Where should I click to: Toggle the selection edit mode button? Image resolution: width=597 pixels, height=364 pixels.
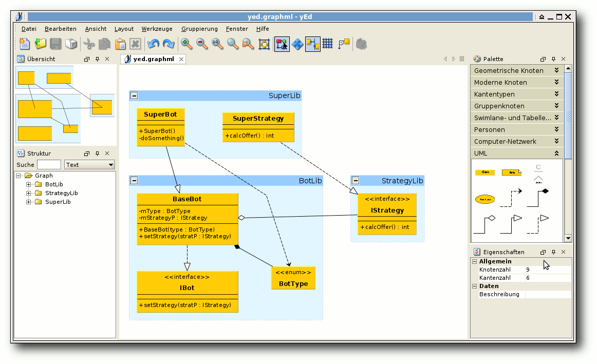click(282, 44)
